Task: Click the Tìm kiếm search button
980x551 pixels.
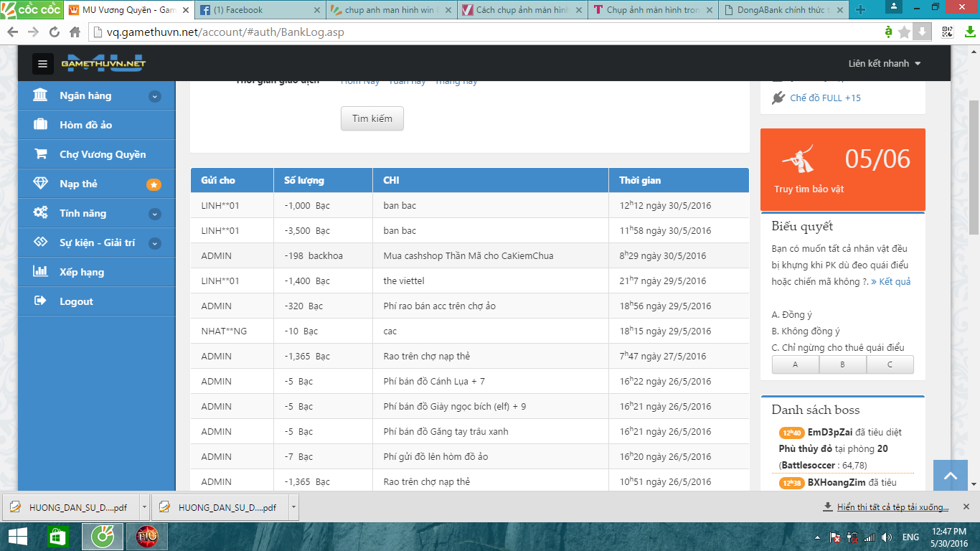Action: tap(372, 118)
